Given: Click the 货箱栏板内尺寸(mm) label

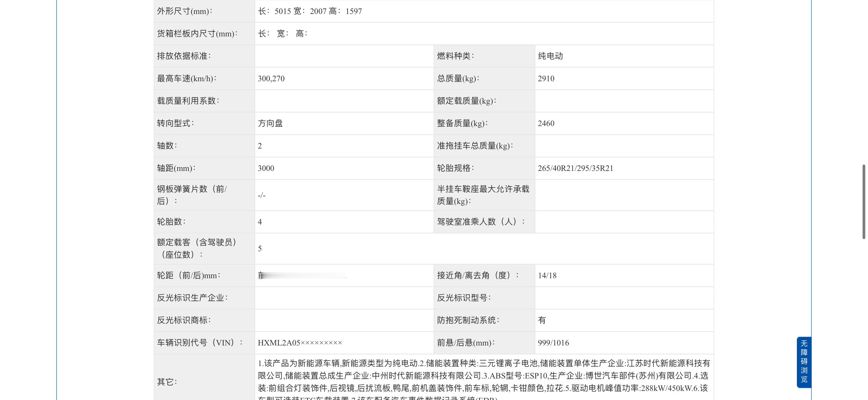Looking at the screenshot, I should [197, 34].
